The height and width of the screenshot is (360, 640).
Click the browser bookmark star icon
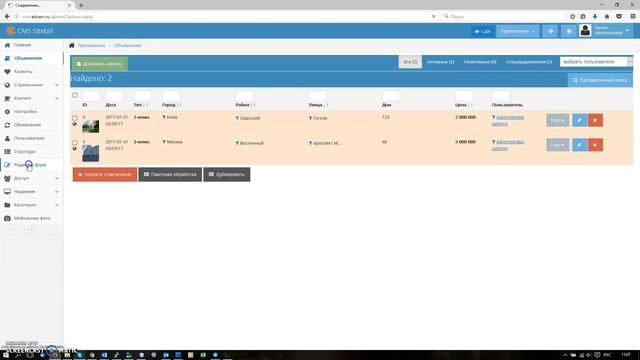tap(572, 16)
